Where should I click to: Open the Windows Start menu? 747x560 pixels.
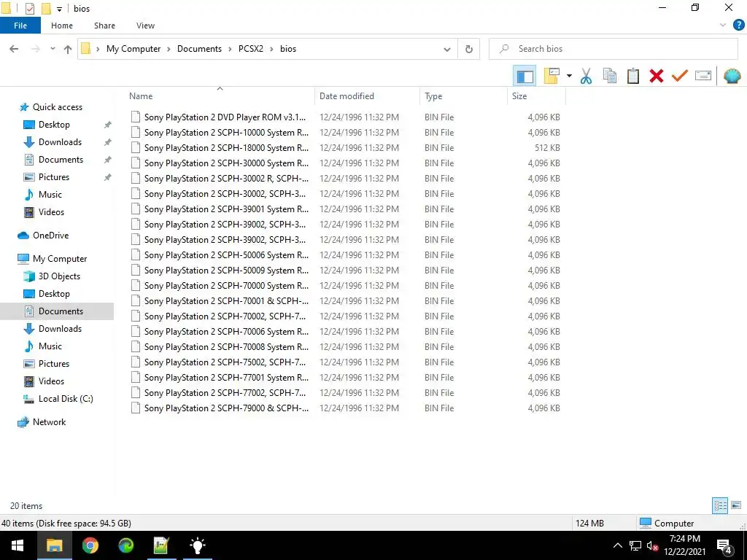click(x=18, y=545)
